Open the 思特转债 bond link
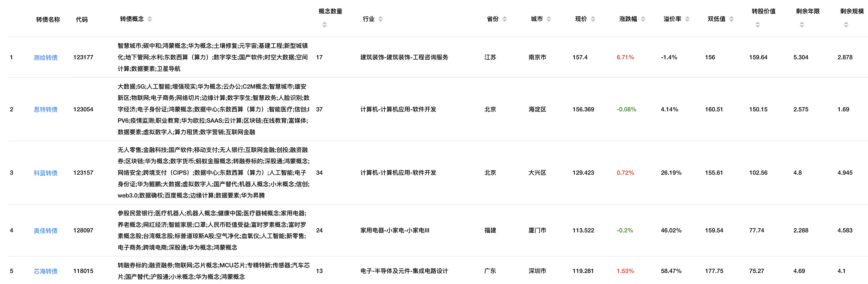This screenshot has height=284, width=868. 46,110
